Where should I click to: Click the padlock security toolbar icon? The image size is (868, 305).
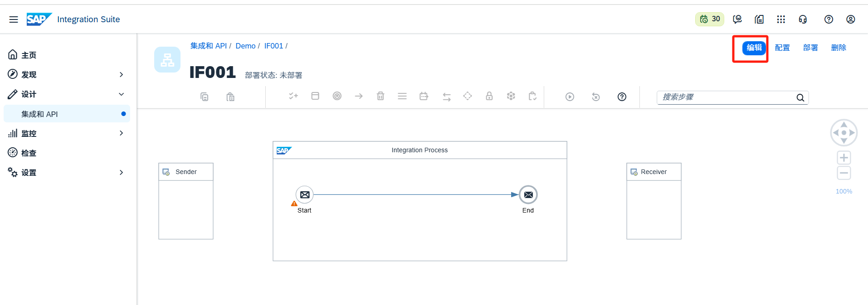pyautogui.click(x=489, y=96)
